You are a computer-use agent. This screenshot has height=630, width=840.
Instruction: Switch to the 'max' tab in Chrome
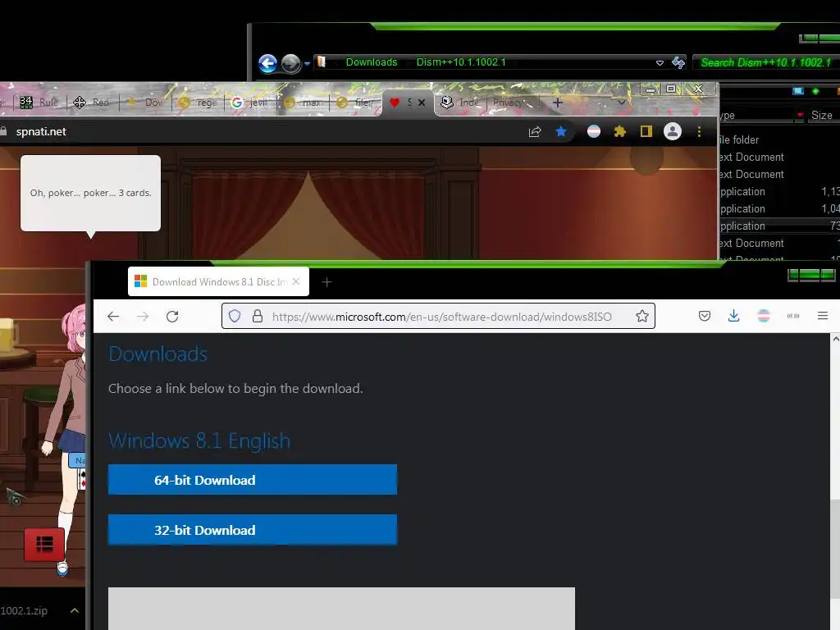(303, 103)
